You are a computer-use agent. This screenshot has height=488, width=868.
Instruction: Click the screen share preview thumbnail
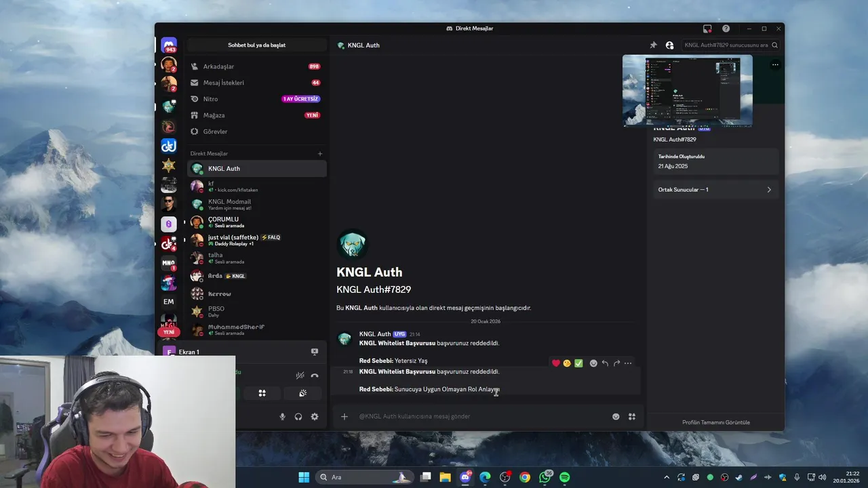(x=688, y=91)
